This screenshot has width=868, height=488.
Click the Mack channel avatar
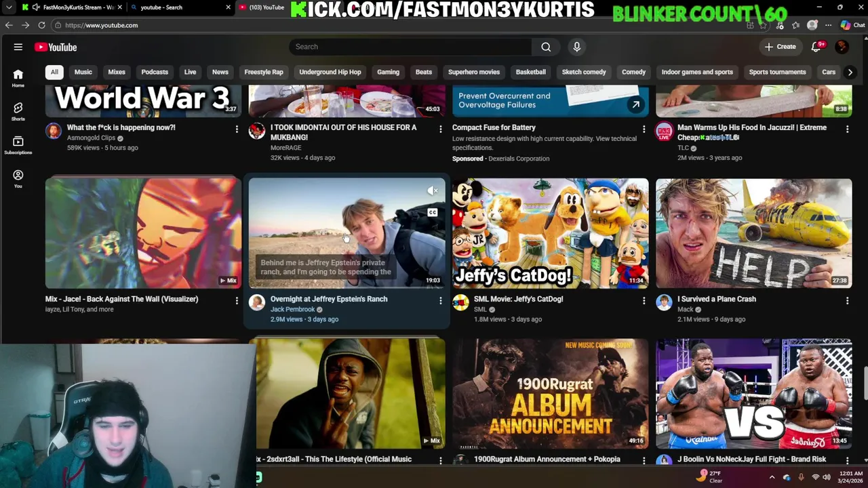[664, 302]
